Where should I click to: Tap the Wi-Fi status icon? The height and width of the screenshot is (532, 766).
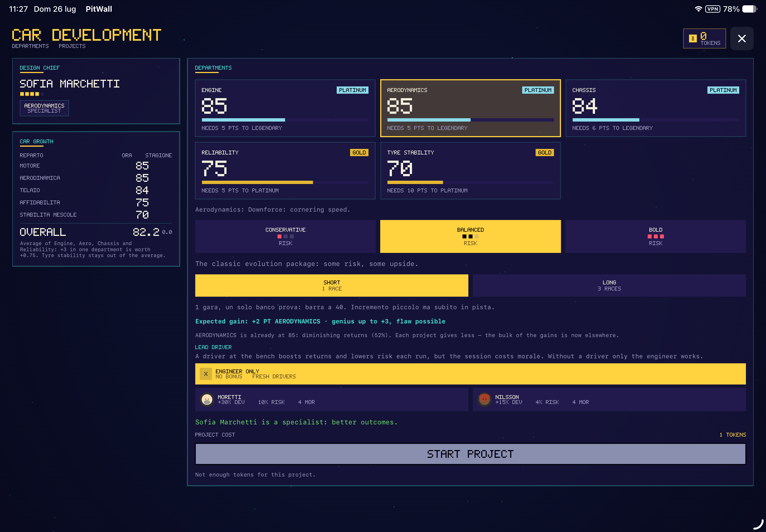(698, 9)
